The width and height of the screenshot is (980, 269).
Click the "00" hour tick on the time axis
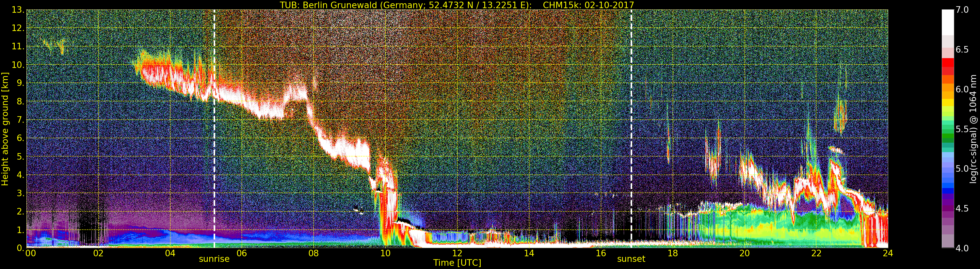click(30, 253)
